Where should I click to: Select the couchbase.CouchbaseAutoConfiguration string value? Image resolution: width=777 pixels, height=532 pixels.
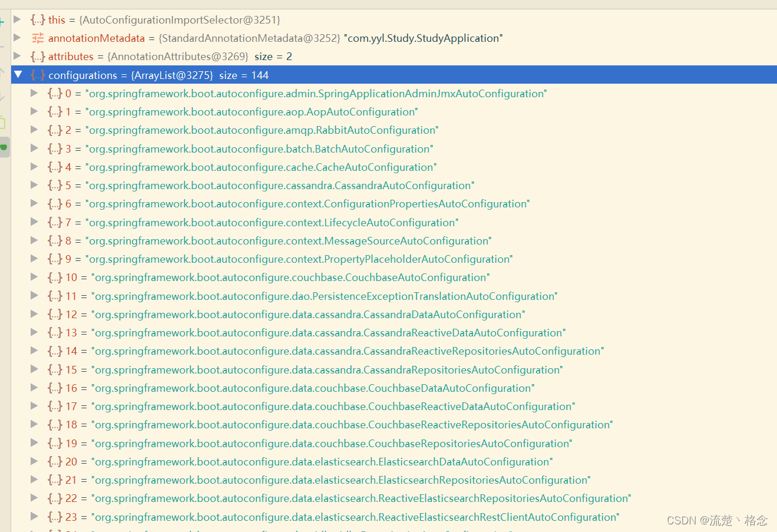(291, 277)
